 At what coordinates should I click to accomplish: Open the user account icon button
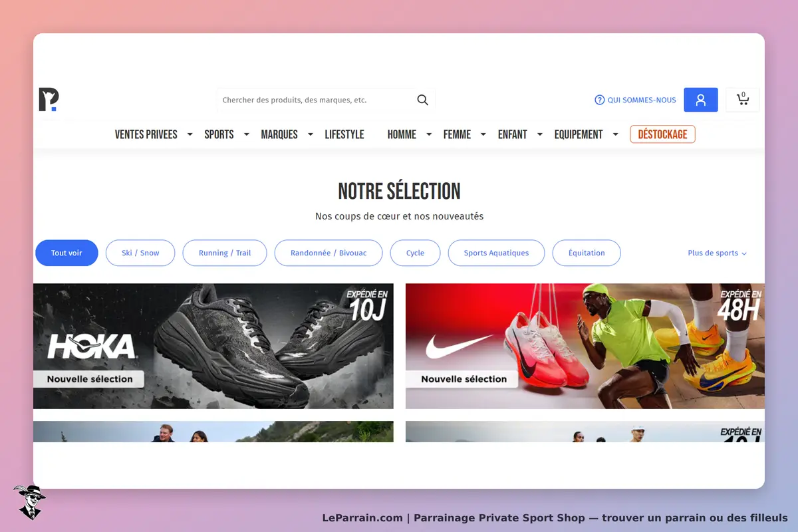click(700, 100)
